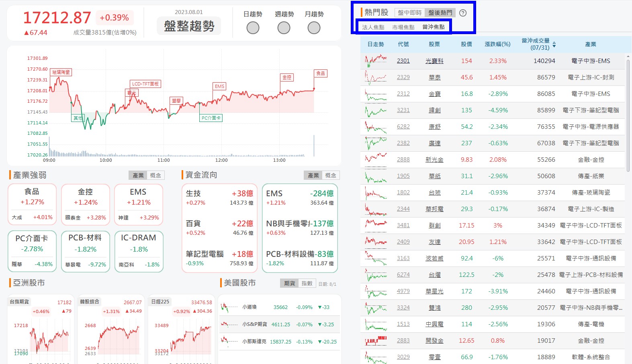This screenshot has width=632, height=364.
Task: Click the 塑膠 marker on the index chart
Action: pyautogui.click(x=176, y=101)
